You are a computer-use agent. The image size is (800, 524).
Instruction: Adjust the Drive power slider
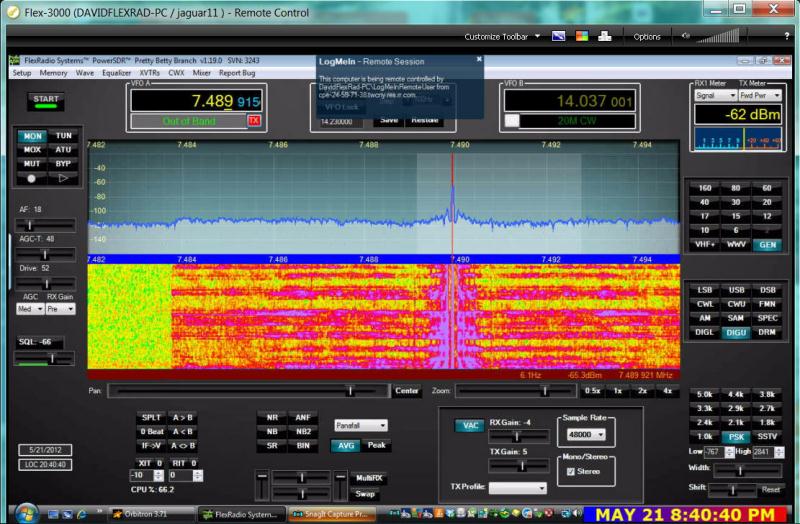45,284
